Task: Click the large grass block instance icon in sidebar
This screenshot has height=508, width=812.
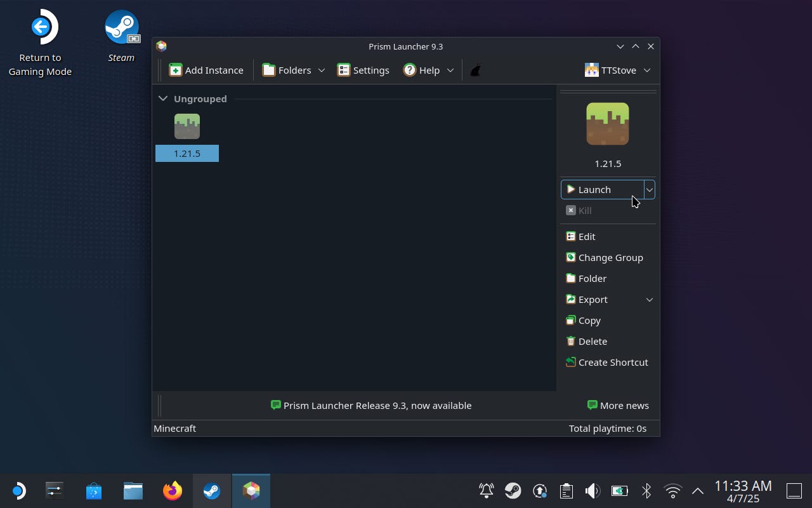Action: [x=608, y=124]
